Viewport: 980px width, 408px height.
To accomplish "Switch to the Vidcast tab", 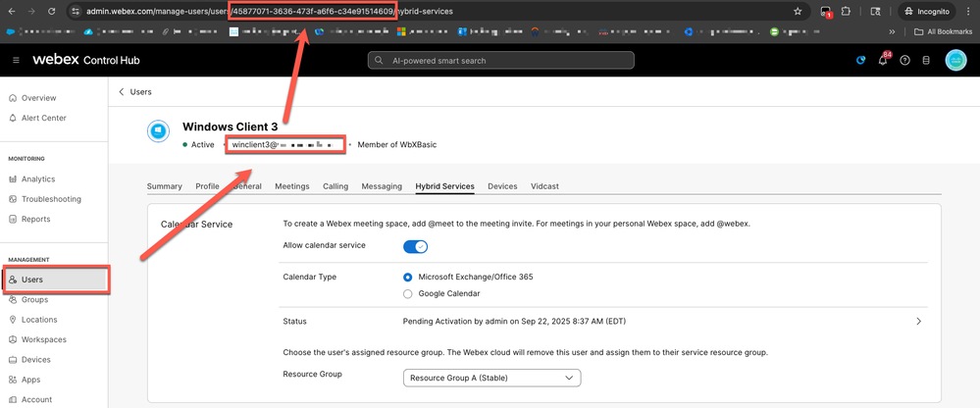I will [x=545, y=186].
